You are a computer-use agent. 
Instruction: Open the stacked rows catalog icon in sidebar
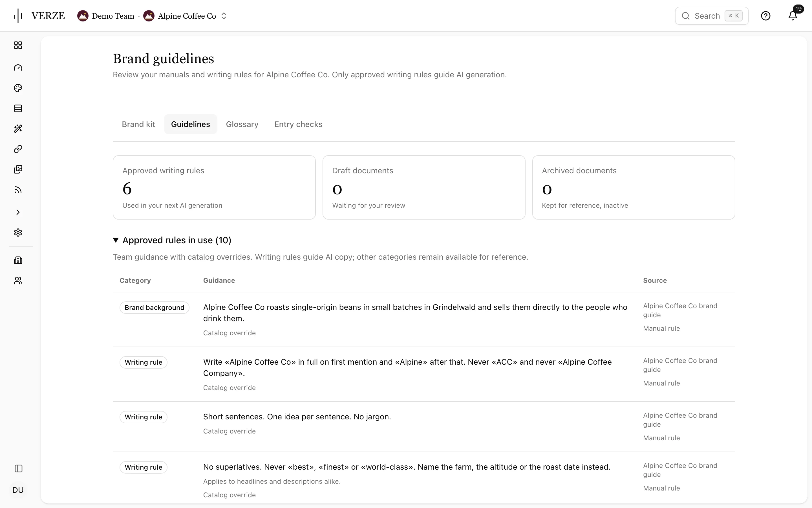click(18, 109)
